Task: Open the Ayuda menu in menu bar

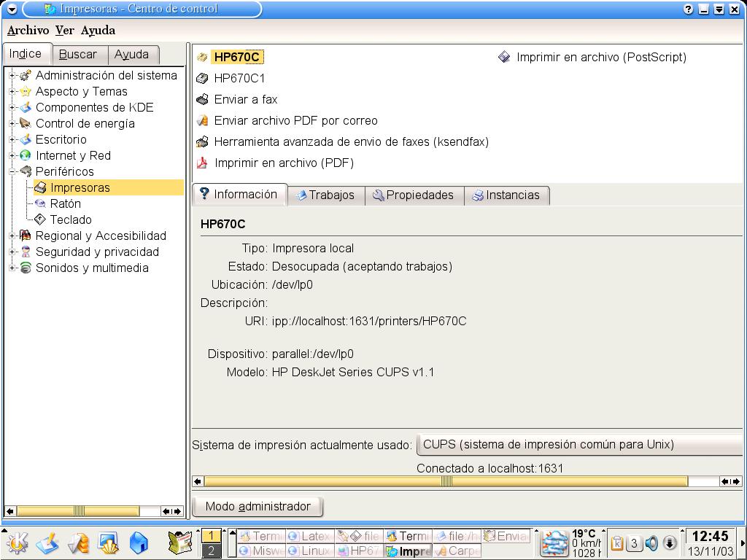Action: [98, 31]
